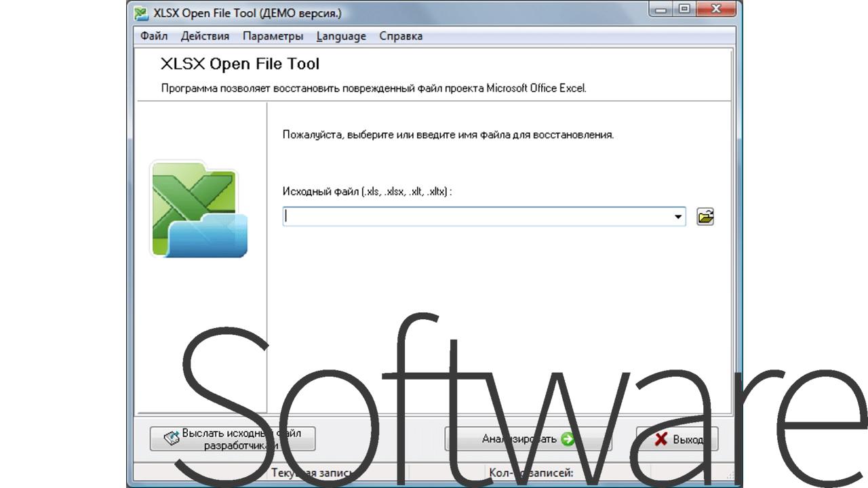Viewport: 868px width, 488px height.
Task: Click the program description text under heading
Action: click(x=373, y=88)
